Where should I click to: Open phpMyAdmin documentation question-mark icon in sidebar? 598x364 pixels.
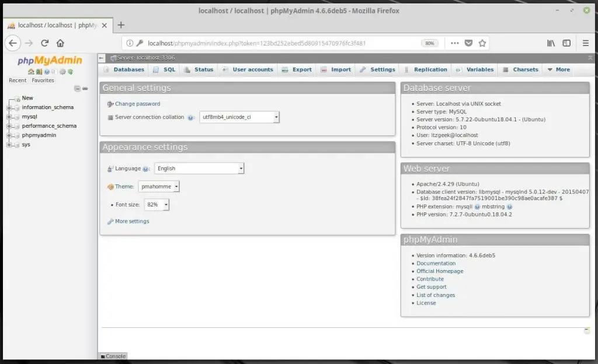click(x=47, y=72)
